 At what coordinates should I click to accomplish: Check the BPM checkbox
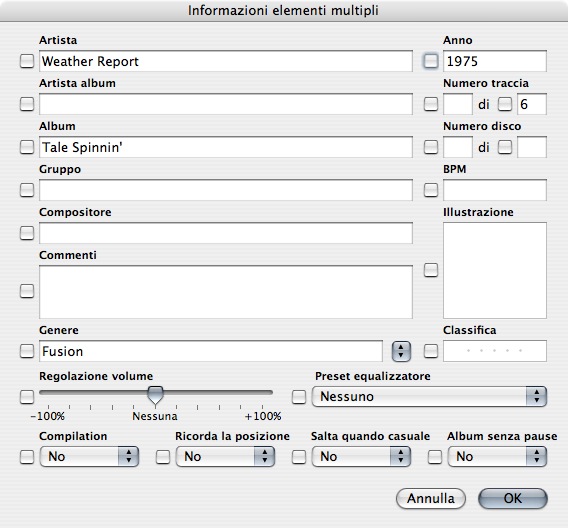tap(431, 190)
